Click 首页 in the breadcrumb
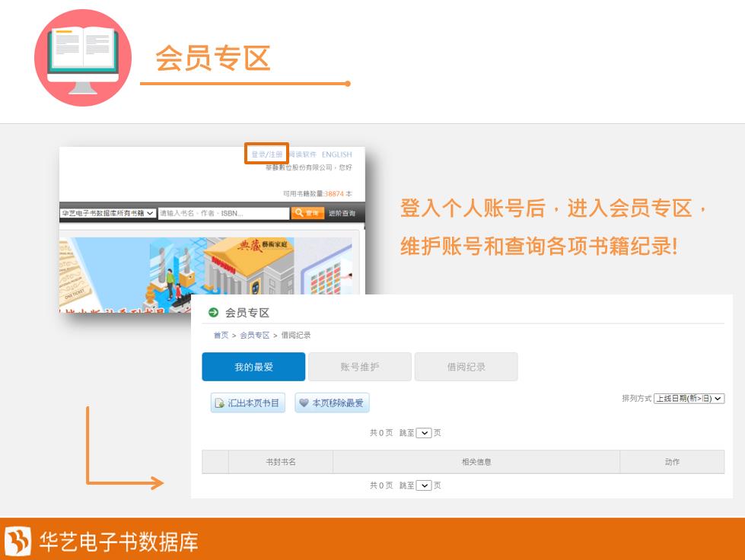Image resolution: width=745 pixels, height=560 pixels. (x=220, y=335)
